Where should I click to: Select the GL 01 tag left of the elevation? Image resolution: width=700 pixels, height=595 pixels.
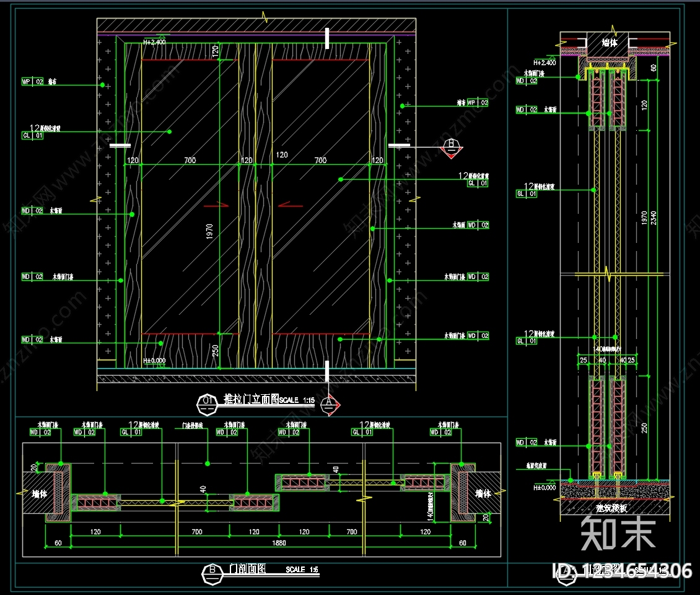[33, 135]
